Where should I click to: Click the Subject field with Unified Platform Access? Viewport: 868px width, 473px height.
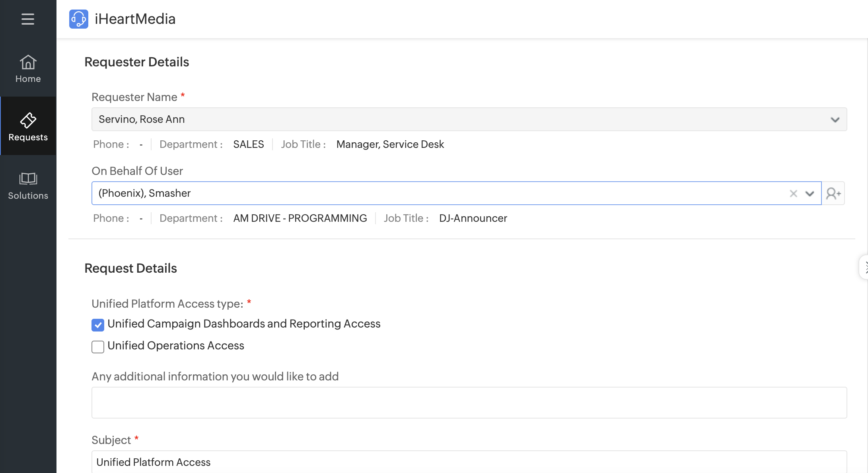pos(469,462)
